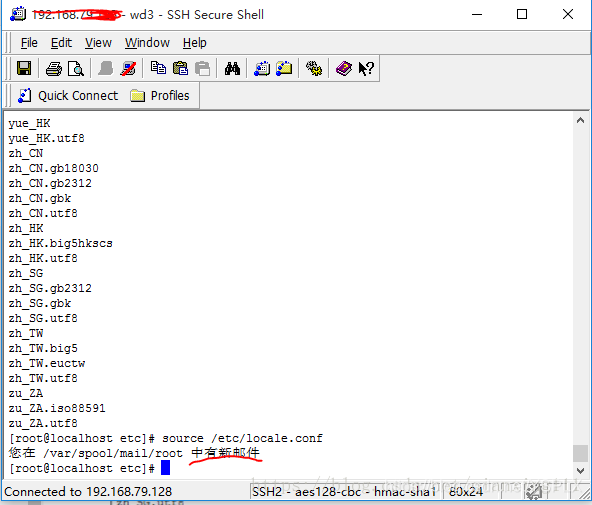Click the /var/spool/mail/root message line
Screen dimensions: 592x505
[134, 453]
